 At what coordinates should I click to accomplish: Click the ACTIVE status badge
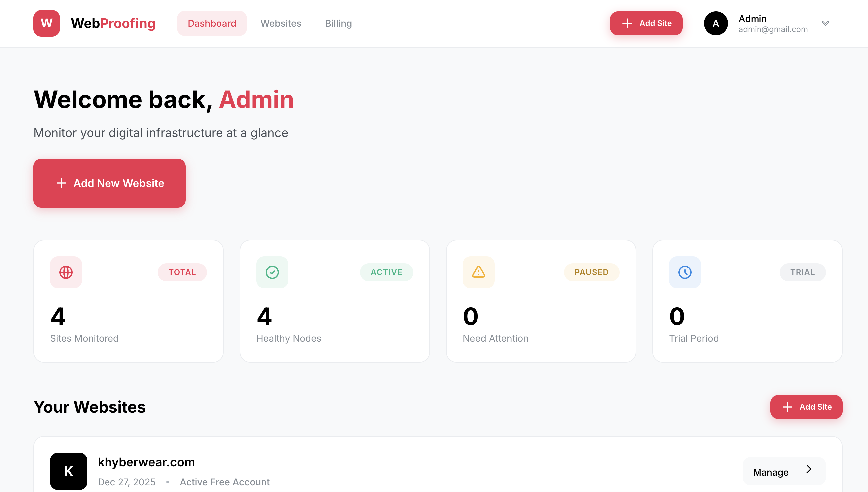[386, 272]
